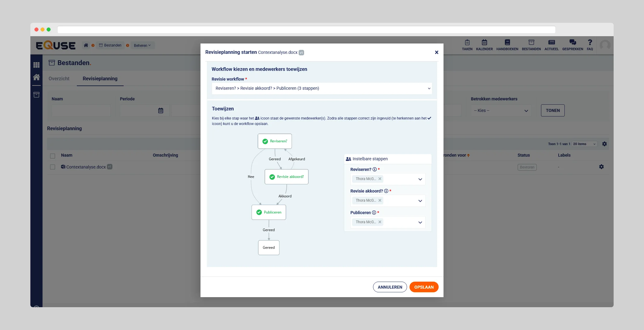Click the grid apps icon in sidebar
The width and height of the screenshot is (644, 330).
[x=36, y=65]
